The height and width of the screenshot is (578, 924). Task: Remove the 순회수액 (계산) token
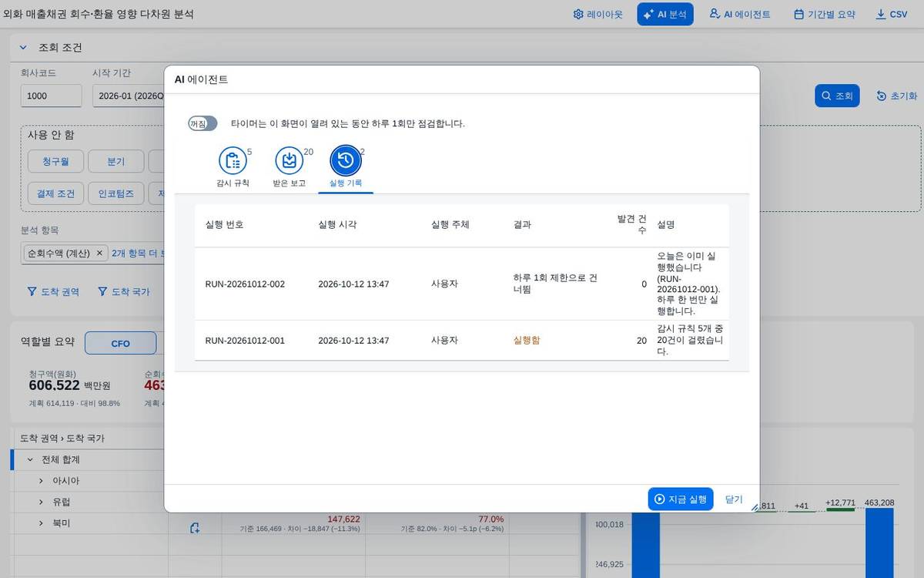pos(99,253)
